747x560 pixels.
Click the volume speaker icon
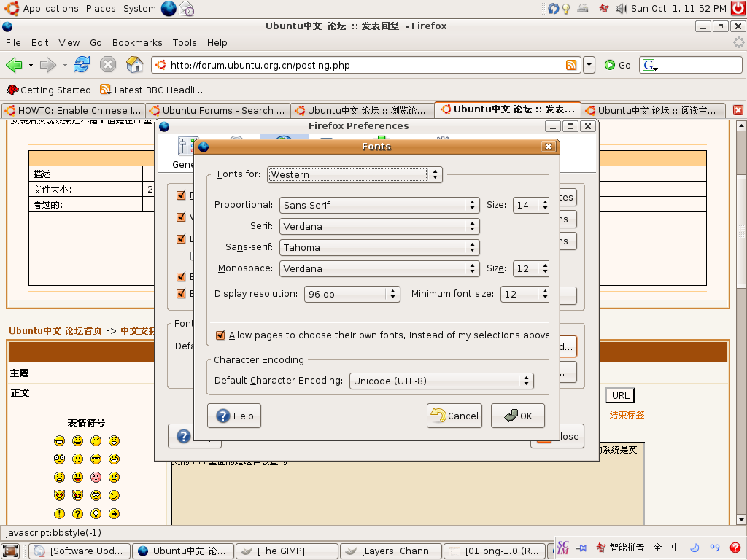pos(622,9)
